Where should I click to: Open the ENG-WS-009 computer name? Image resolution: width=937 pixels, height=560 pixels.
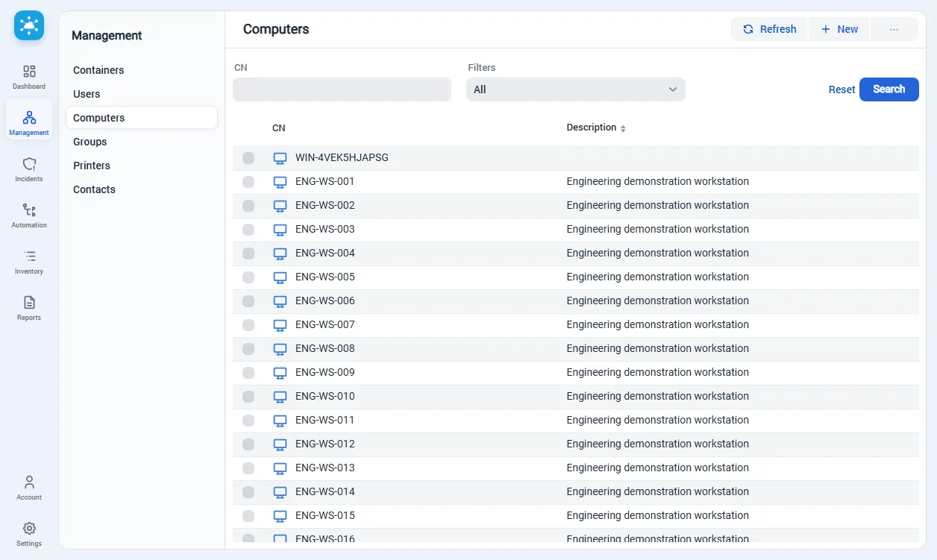click(325, 372)
